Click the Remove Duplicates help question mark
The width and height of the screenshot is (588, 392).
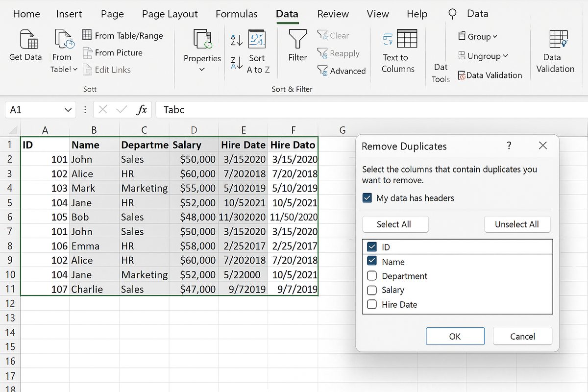[x=509, y=146]
